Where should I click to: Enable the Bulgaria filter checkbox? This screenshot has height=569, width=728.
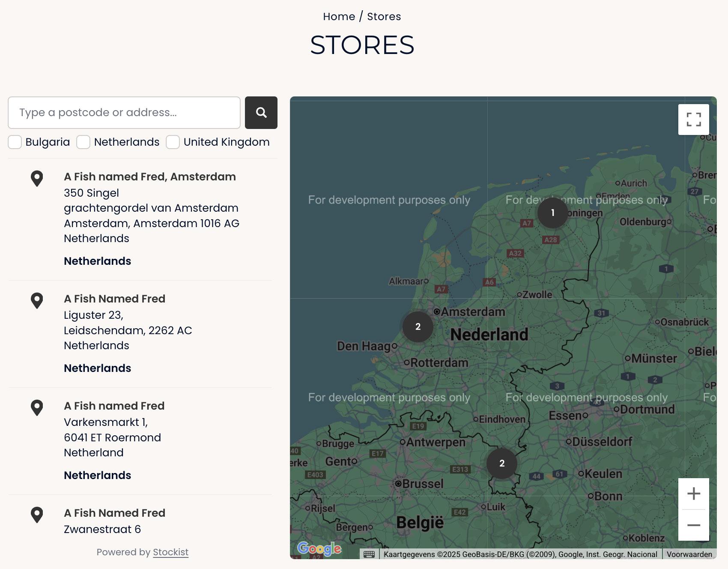pyautogui.click(x=15, y=142)
